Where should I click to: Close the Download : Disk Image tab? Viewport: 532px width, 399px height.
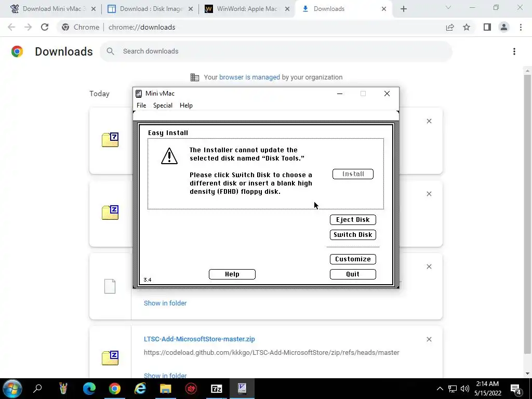point(191,9)
